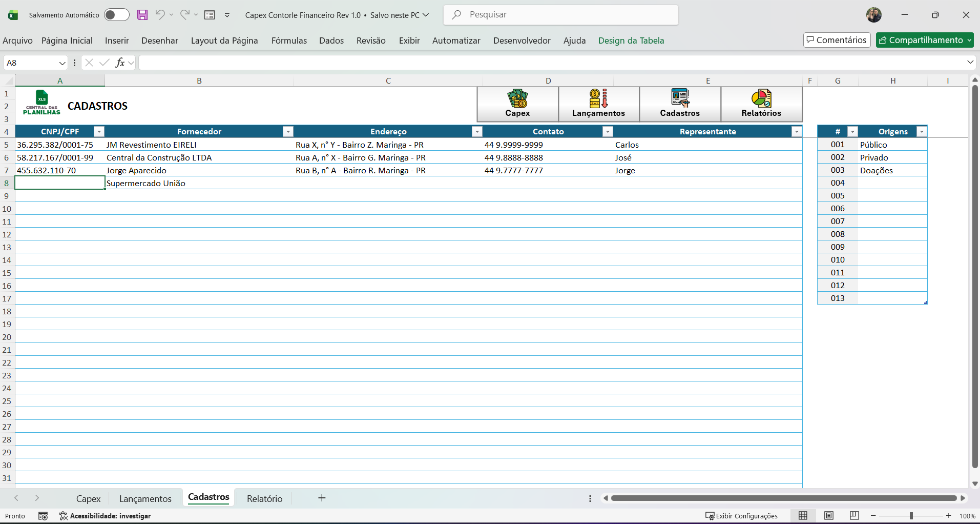Expand the Origens column filter dropdown

[x=922, y=132]
